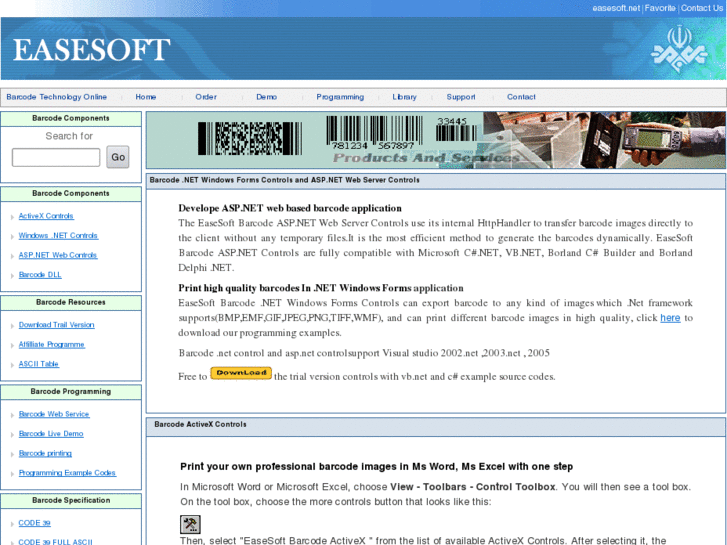Open the Programming menu item
The image size is (727, 545).
coord(340,97)
